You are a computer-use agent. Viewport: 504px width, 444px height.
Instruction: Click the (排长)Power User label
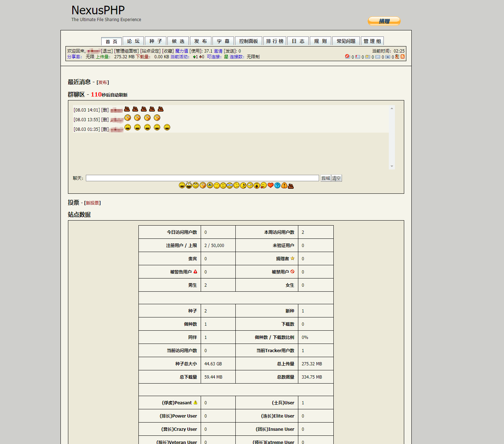point(178,416)
